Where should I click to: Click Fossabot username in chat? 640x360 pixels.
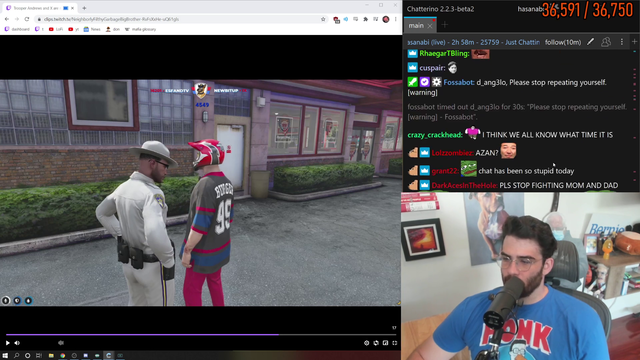[x=459, y=82]
